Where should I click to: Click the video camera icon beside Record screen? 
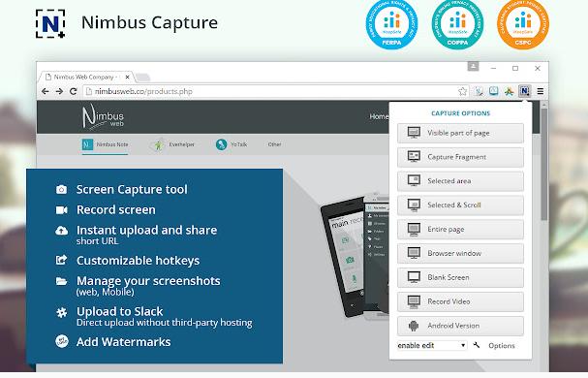pyautogui.click(x=61, y=209)
